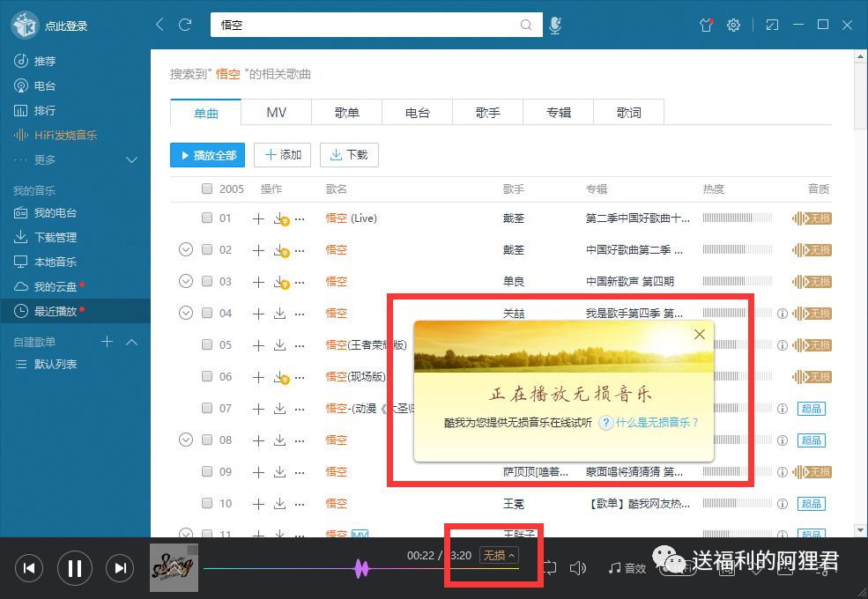The image size is (868, 599).
Task: Toggle the volume speaker icon
Action: coord(578,568)
